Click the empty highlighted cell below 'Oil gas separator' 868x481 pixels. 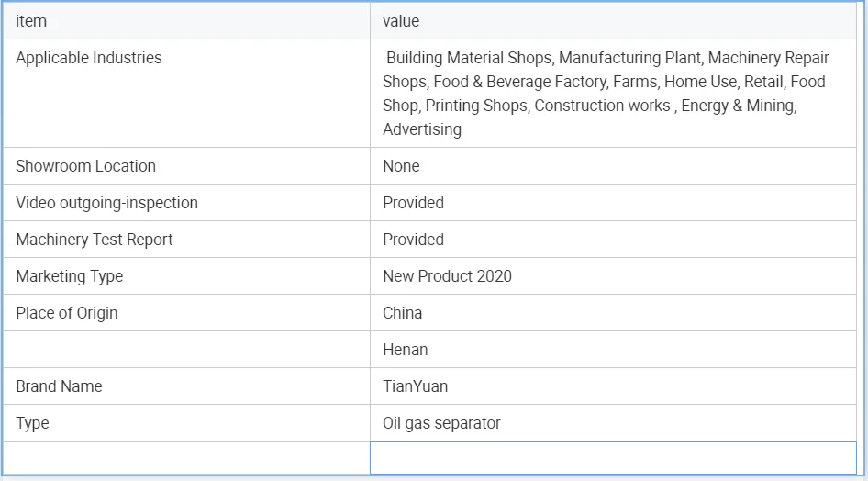coord(612,458)
